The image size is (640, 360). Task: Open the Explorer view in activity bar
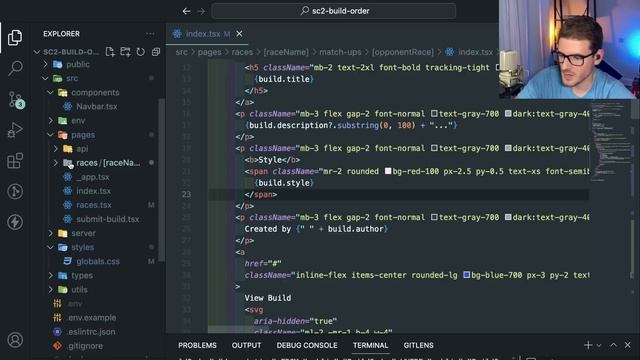click(x=15, y=37)
